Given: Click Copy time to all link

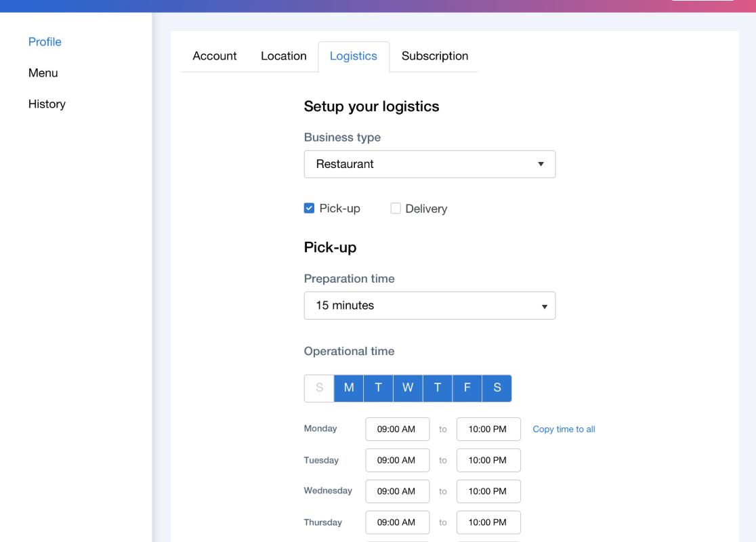Looking at the screenshot, I should [564, 429].
